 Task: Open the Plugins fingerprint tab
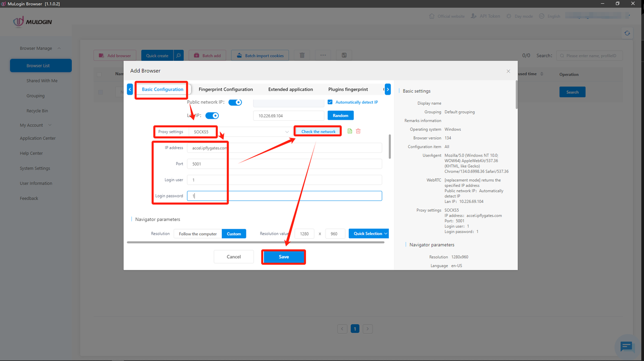[x=348, y=89]
